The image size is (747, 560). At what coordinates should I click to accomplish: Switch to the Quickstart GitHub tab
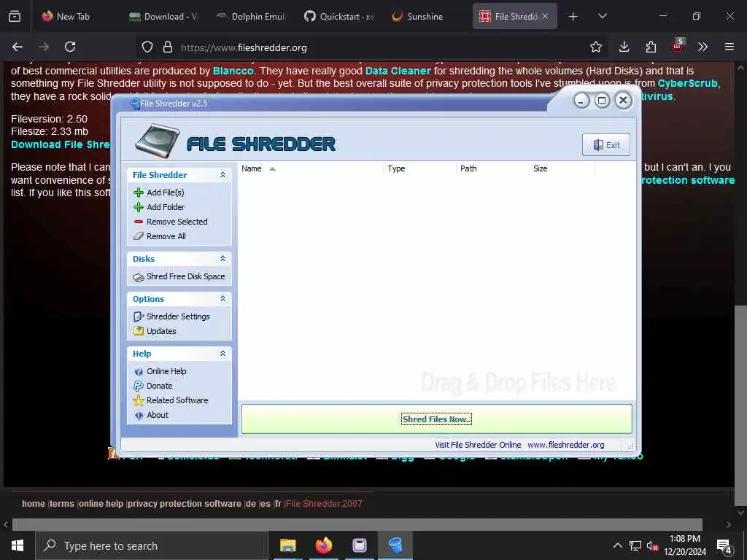click(338, 16)
